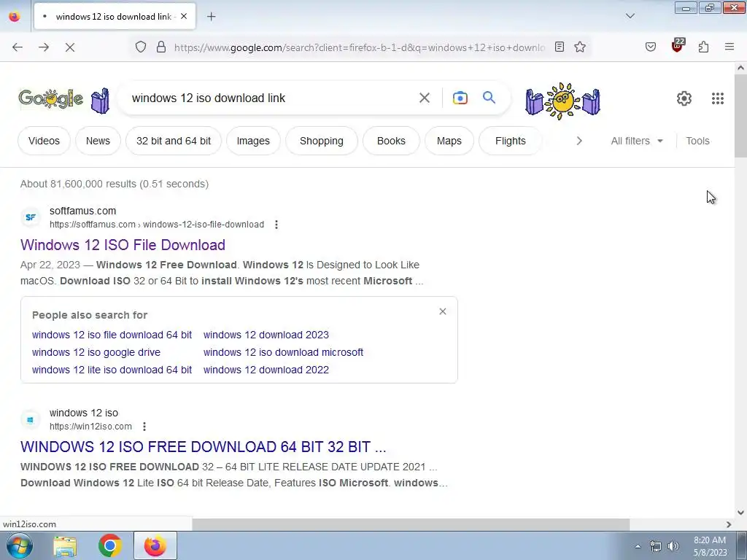This screenshot has height=560, width=747.
Task: Switch to News results
Action: 98,141
